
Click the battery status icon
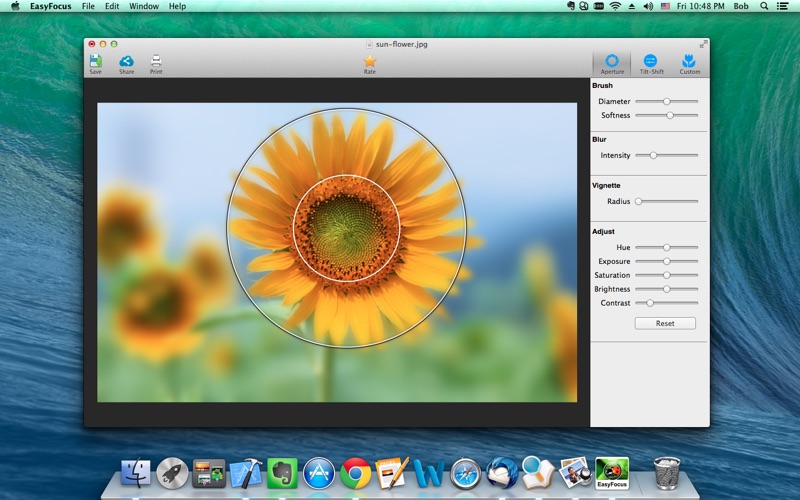tap(599, 6)
